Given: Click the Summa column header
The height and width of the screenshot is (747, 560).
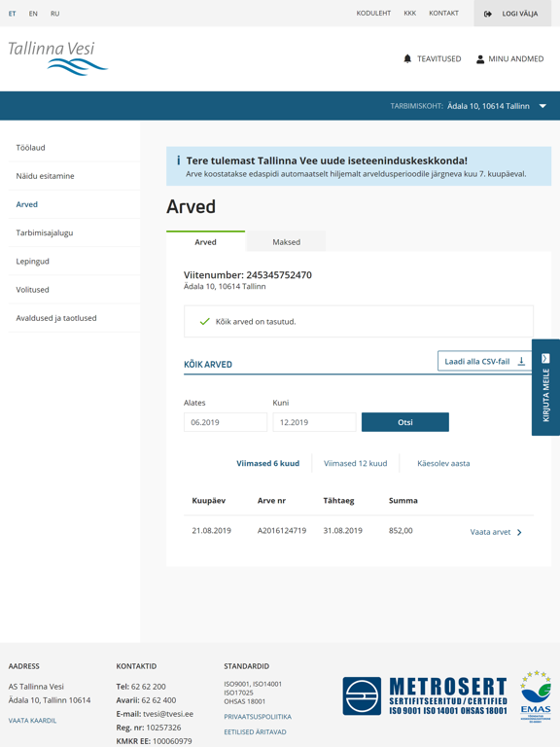Looking at the screenshot, I should tap(403, 500).
